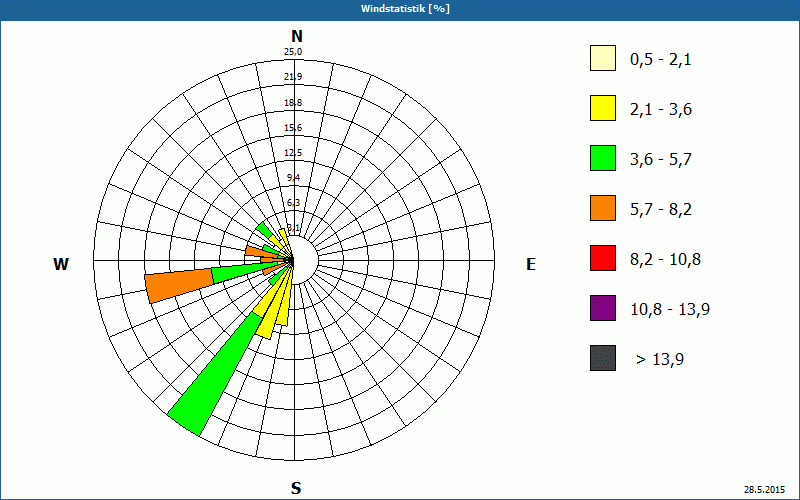Click the pale yellow 0,5 - 2,1 legend swatch
The width and height of the screenshot is (800, 500).
coord(603,58)
